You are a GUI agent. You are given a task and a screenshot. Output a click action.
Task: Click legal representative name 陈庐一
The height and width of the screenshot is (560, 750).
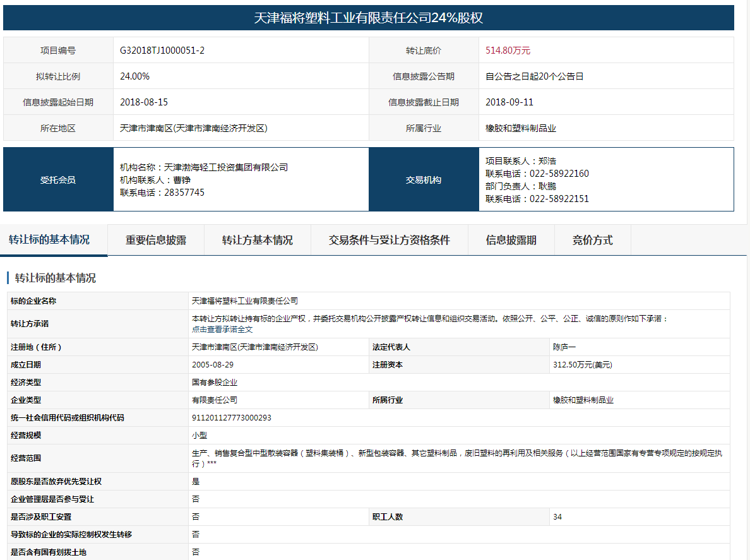(x=564, y=347)
